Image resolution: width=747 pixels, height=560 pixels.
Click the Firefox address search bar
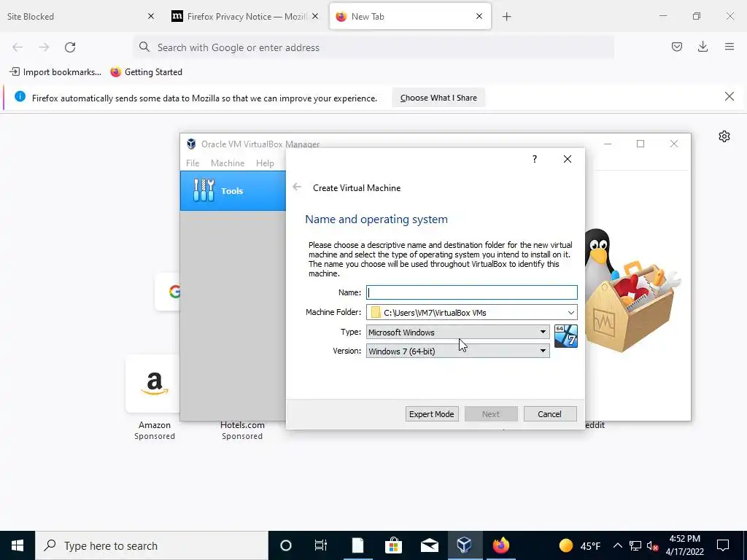pyautogui.click(x=374, y=47)
